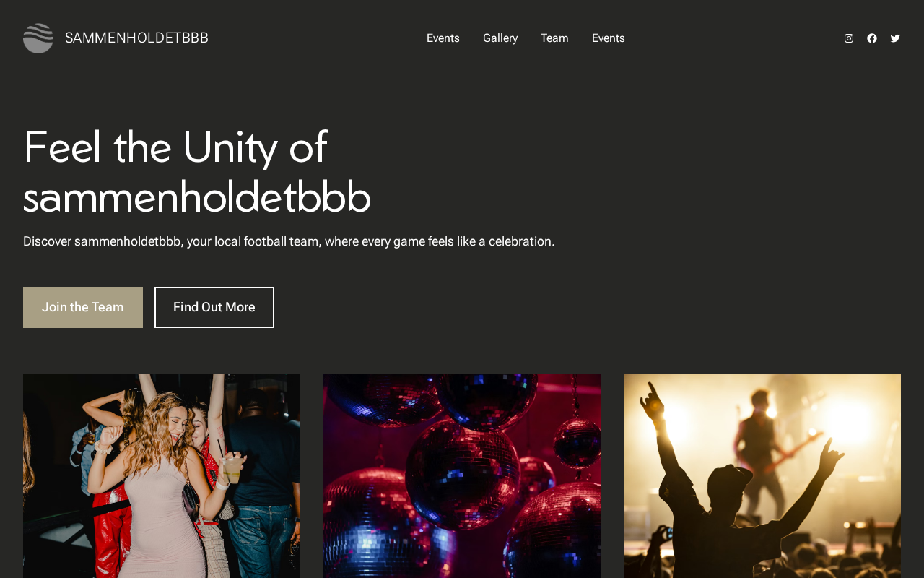
Task: Open the Twitter bird icon
Action: coord(895,38)
